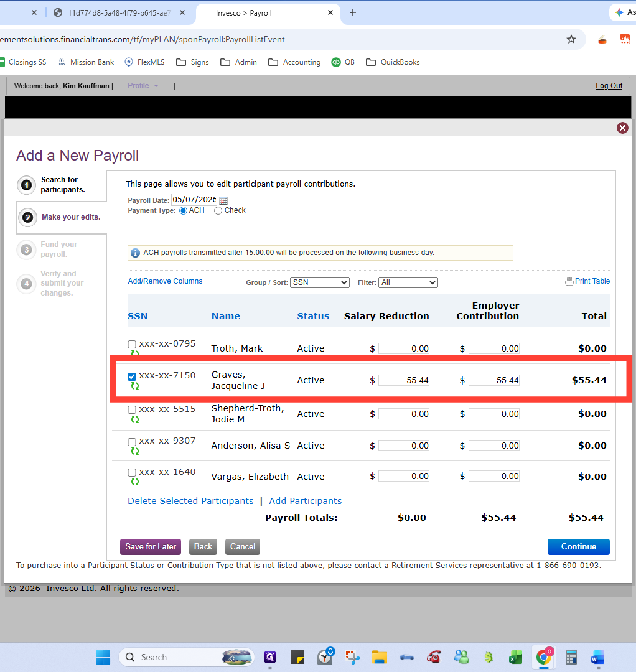Open the Accounting bookmarks folder
Screen dimensions: 636x672
tap(294, 62)
